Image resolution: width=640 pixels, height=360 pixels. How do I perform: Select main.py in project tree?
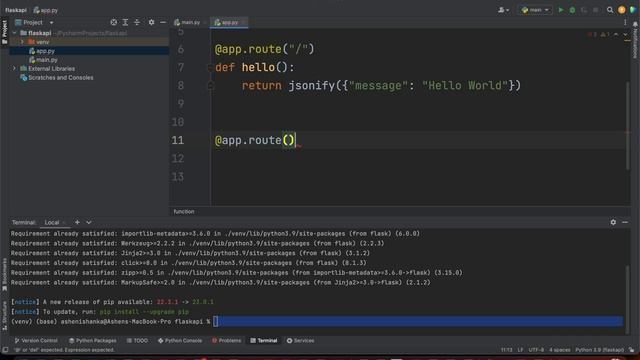point(47,60)
